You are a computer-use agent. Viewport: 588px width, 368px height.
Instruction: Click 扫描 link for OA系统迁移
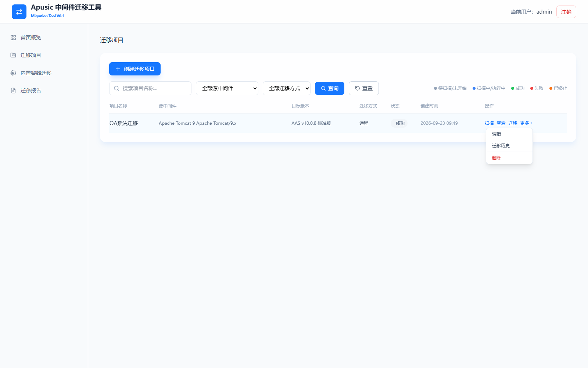489,123
